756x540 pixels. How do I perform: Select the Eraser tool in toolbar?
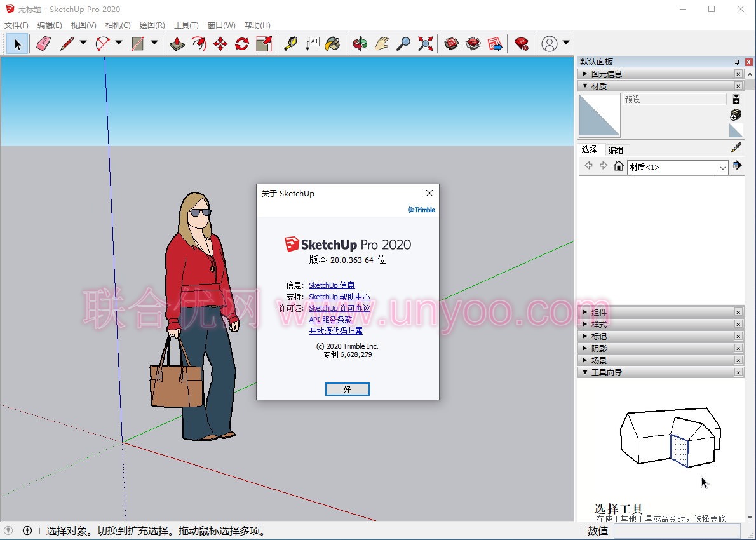[43, 44]
